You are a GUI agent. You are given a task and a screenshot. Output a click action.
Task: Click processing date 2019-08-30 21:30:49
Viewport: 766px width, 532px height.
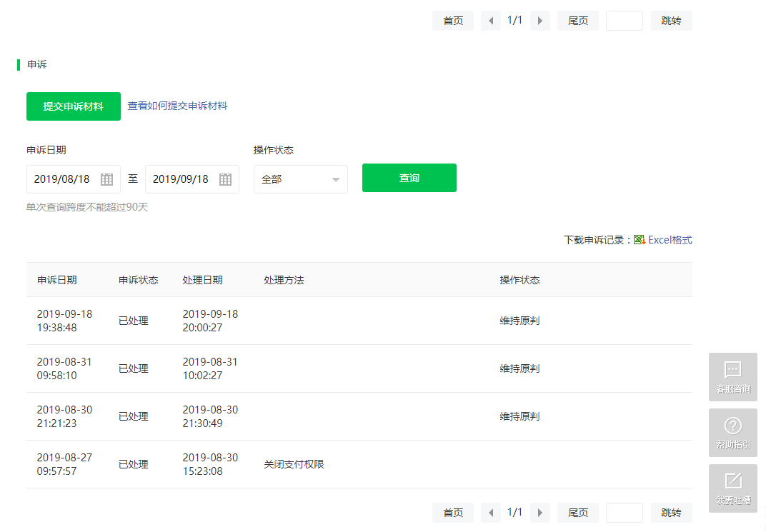tap(210, 416)
